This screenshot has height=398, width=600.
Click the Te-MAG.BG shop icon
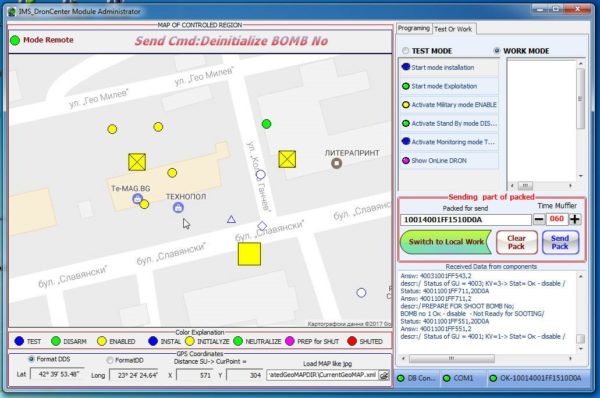[x=137, y=199]
